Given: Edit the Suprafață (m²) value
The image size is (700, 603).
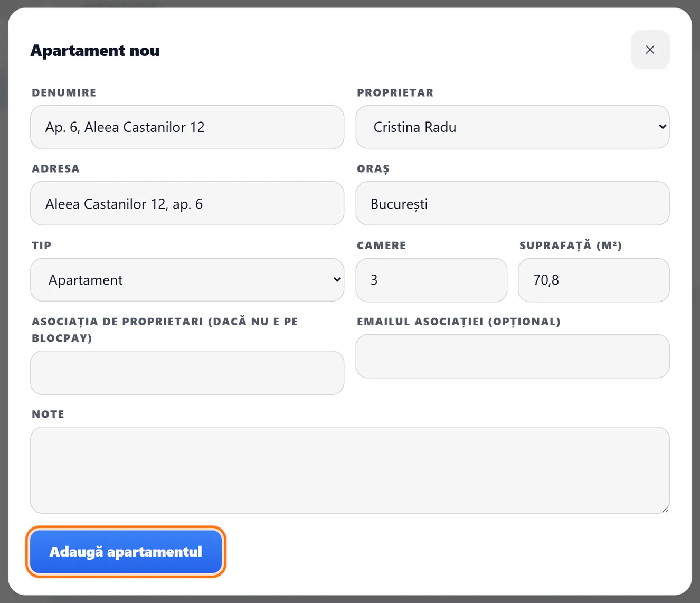Looking at the screenshot, I should pyautogui.click(x=594, y=280).
